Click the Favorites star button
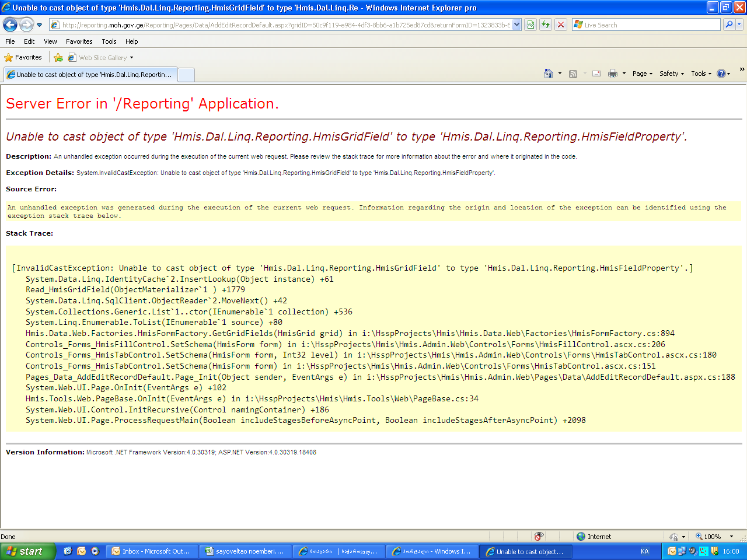 [23, 57]
